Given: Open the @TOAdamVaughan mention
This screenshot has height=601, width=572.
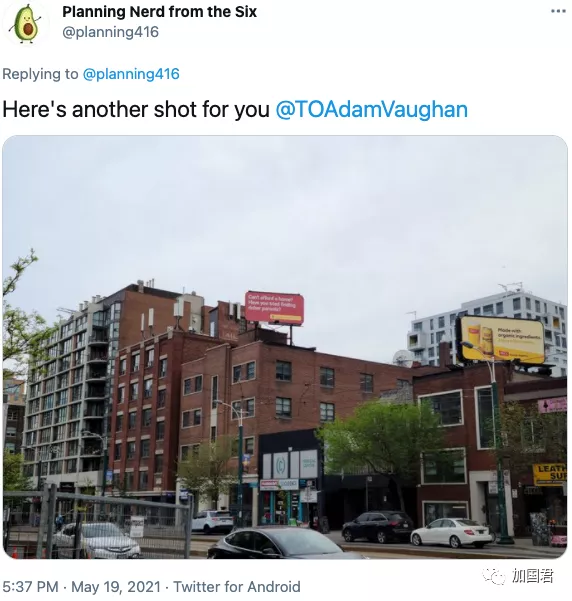Looking at the screenshot, I should click(x=371, y=110).
